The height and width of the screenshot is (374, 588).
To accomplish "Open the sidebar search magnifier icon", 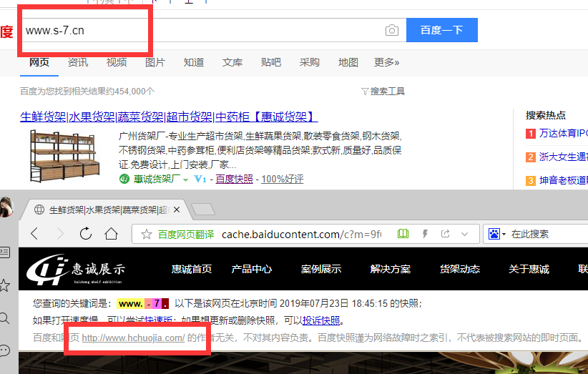I will [x=4, y=318].
